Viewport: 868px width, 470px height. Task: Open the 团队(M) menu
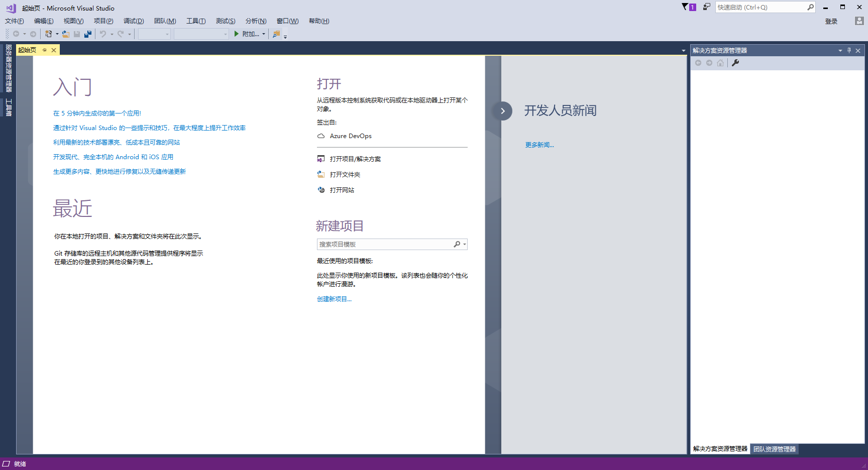165,21
